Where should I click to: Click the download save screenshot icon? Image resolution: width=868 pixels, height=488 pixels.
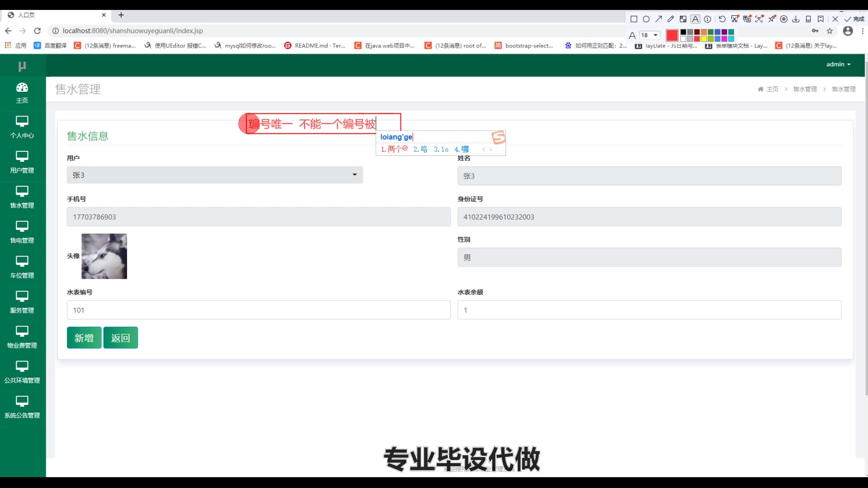point(796,19)
